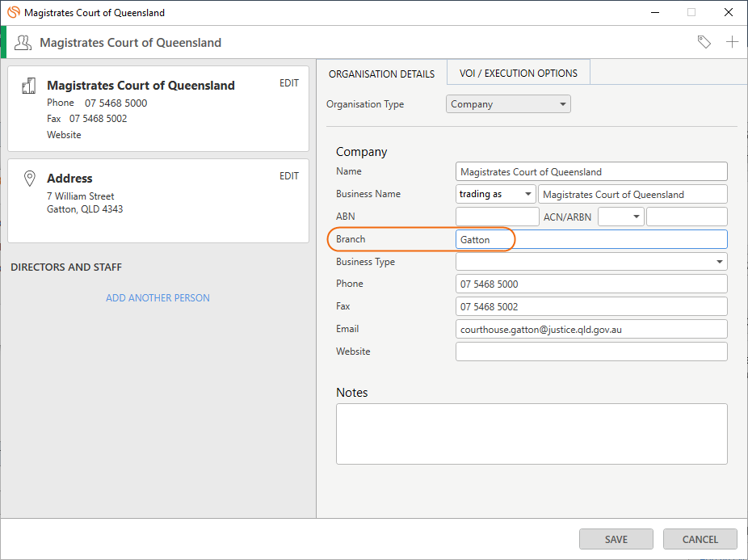Edit the organisation contact card
Screen dimensions: 748x560
click(289, 83)
